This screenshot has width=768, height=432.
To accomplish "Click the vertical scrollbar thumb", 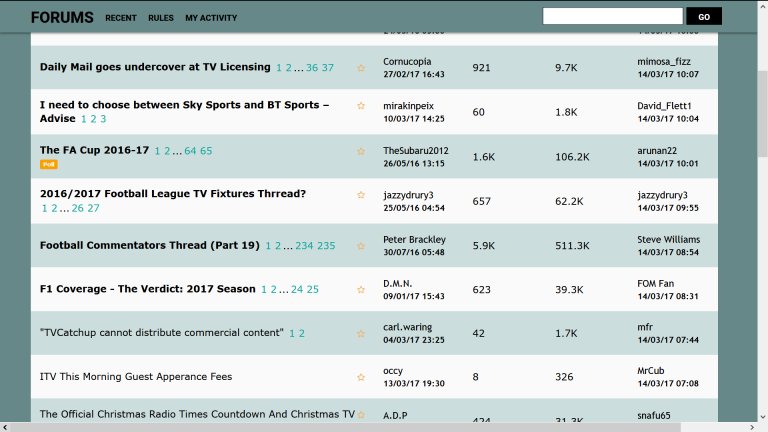I will click(x=763, y=114).
